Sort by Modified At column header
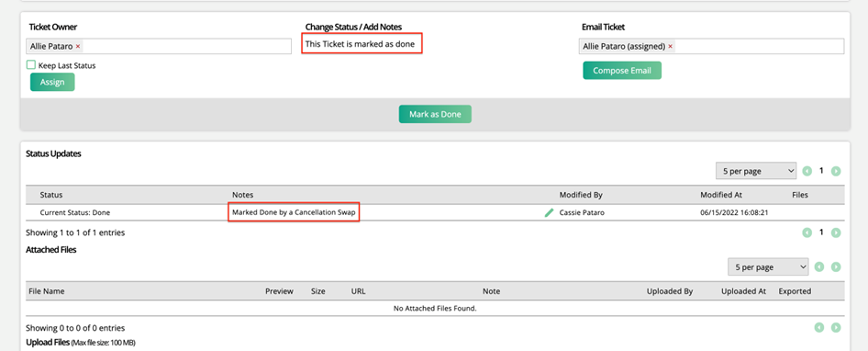The width and height of the screenshot is (868, 351). coord(721,195)
